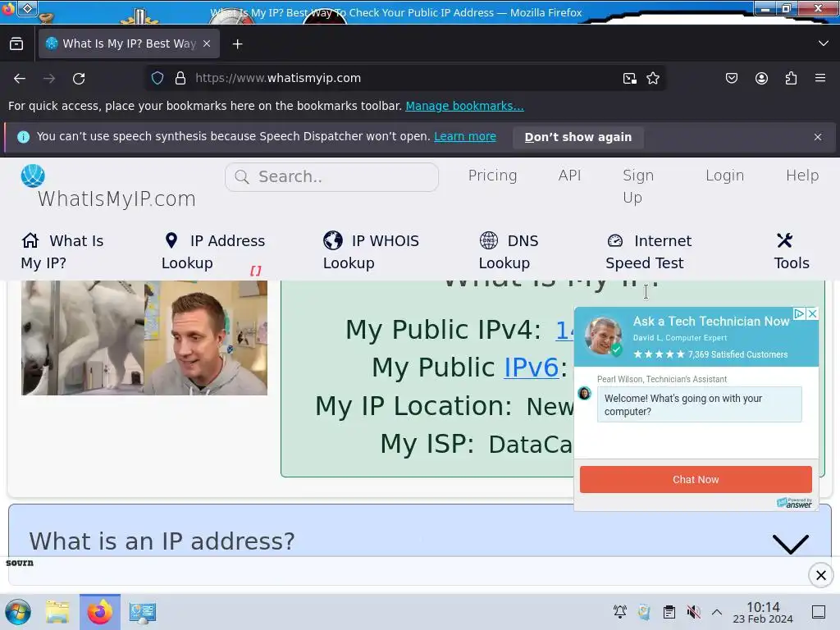Open the Pricing menu item
Screen dimensions: 840x630
(x=492, y=176)
